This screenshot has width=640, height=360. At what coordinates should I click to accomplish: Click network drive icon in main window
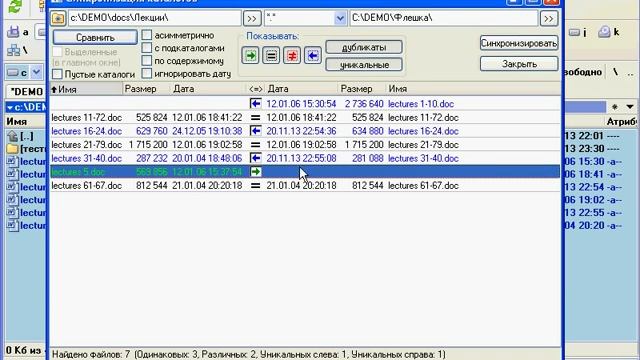13,50
